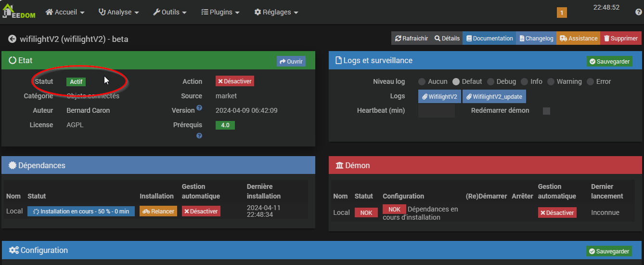Select the Warning log level
644x265 pixels.
click(551, 82)
